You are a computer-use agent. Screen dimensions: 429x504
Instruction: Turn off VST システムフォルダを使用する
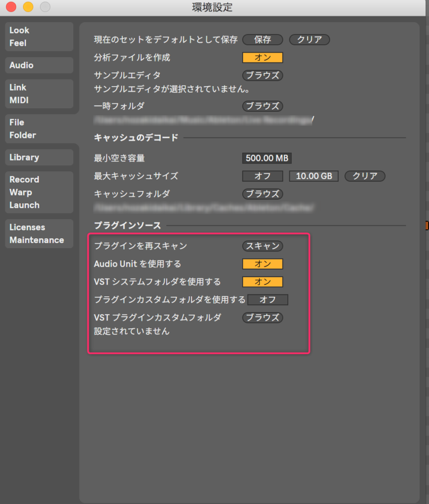click(x=263, y=282)
